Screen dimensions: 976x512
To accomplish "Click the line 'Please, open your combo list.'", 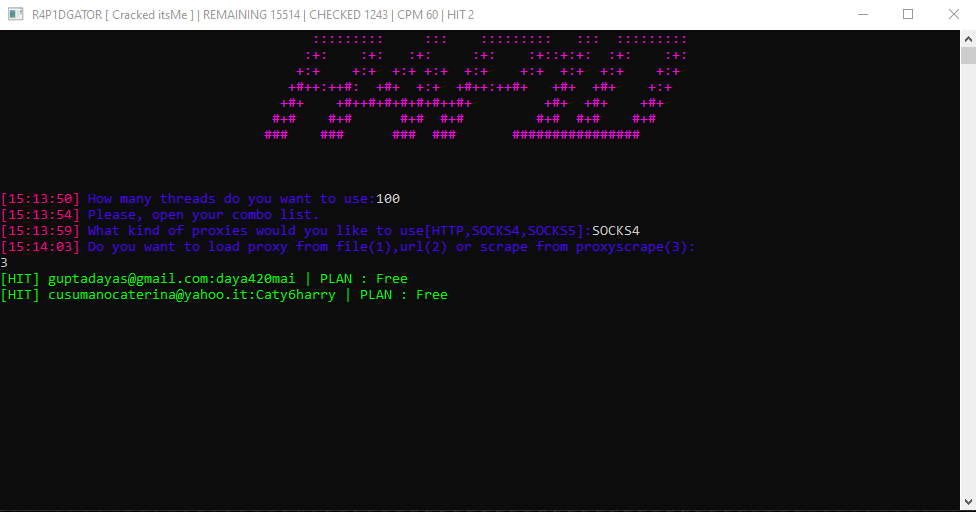I will [203, 215].
